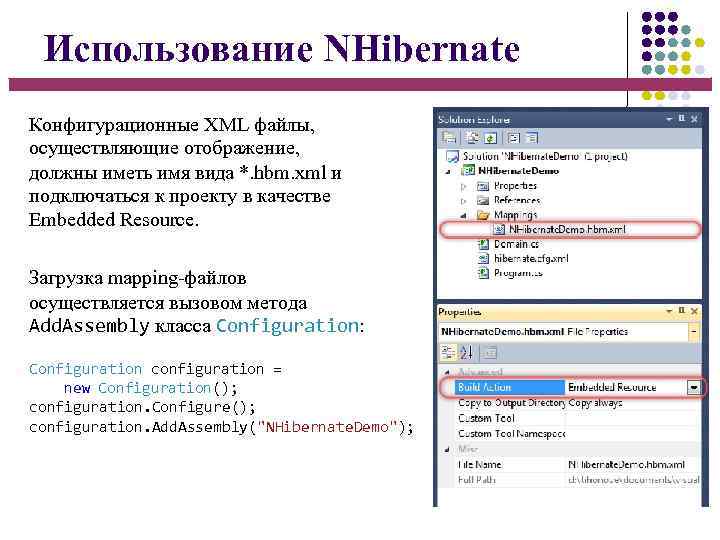Click the Categorized view icon in Properties
Image resolution: width=720 pixels, height=540 pixels.
(x=448, y=353)
